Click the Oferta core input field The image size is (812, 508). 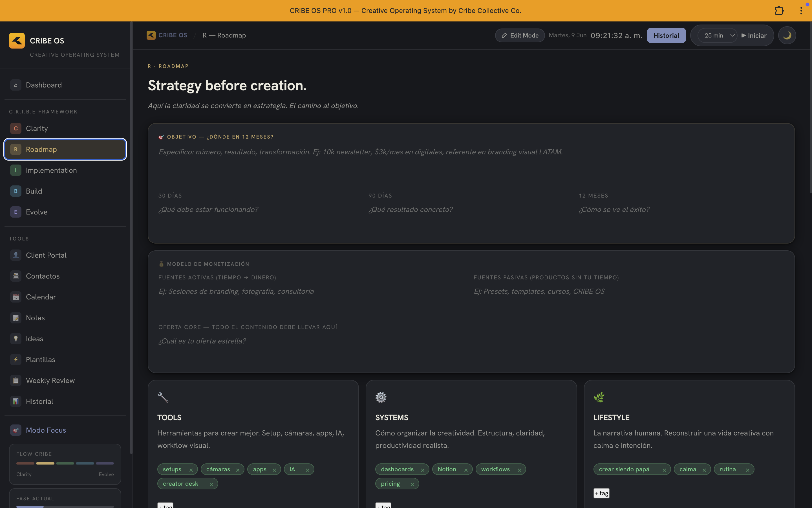point(471,348)
